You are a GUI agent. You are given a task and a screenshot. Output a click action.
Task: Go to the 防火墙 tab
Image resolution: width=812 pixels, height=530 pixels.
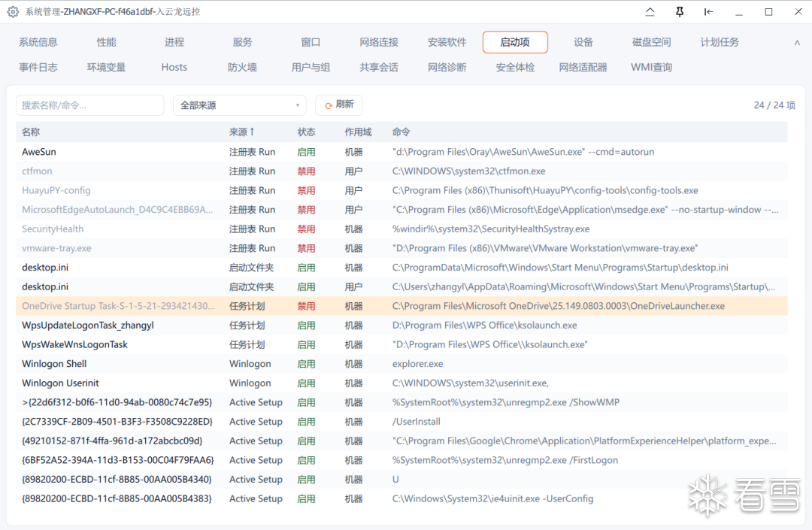[242, 68]
